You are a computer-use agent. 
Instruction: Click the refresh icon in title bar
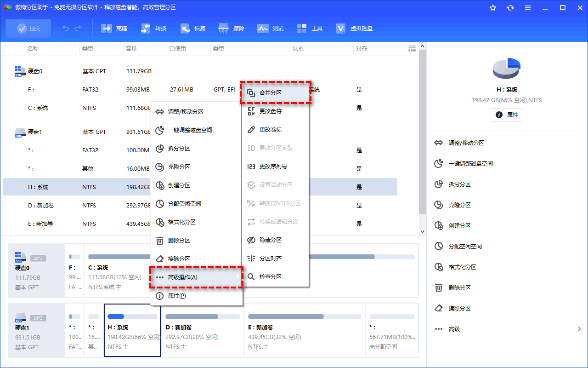(510, 8)
